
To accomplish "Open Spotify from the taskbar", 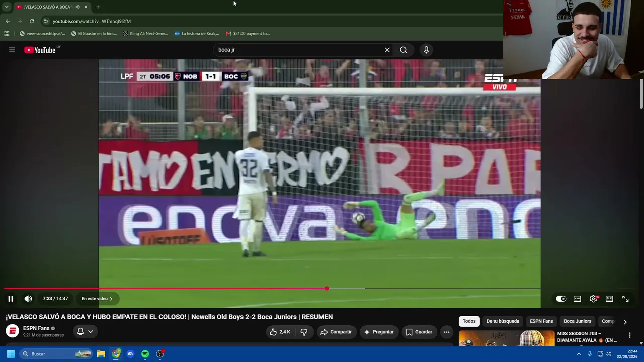I will (145, 354).
